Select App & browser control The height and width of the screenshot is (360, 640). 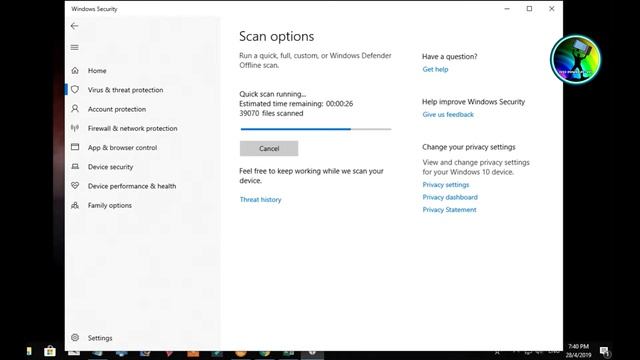[122, 147]
